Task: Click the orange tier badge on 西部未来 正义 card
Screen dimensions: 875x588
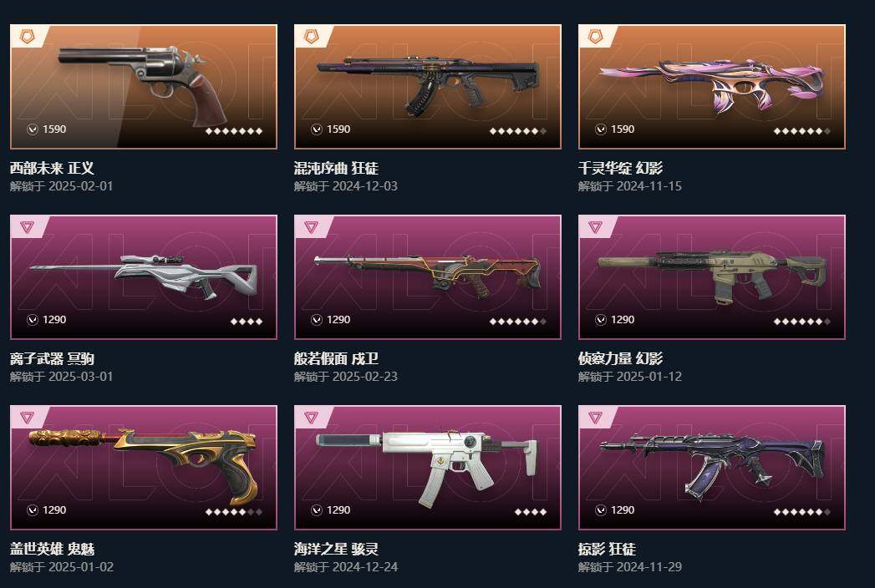Action: click(x=27, y=37)
